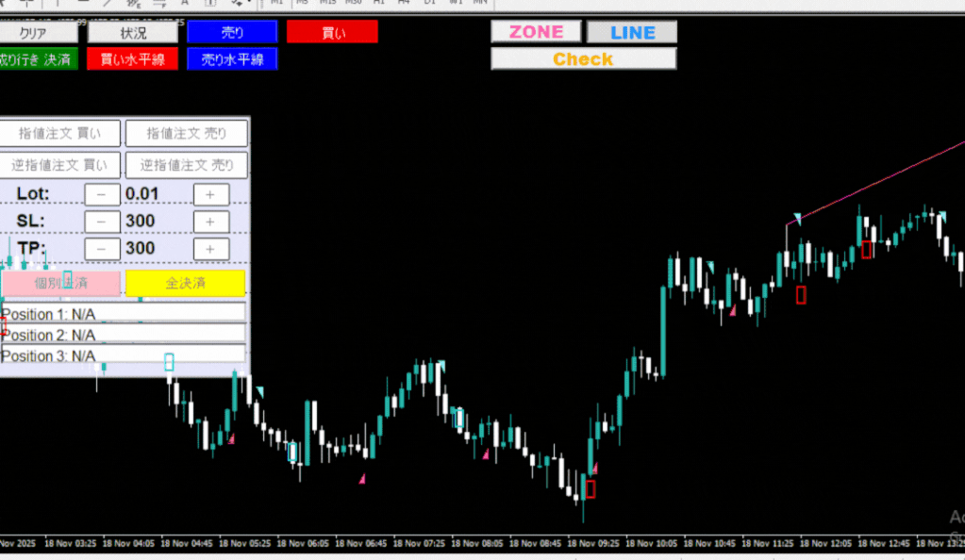This screenshot has width=965, height=560.
Task: Click the orange Check button
Action: [583, 59]
